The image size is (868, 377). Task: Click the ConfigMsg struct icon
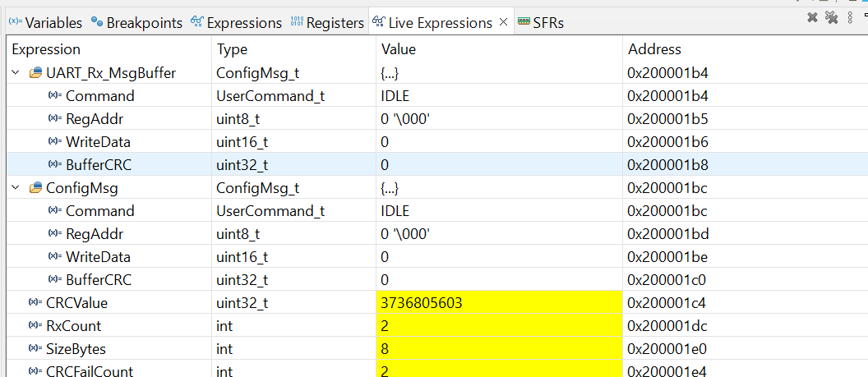pos(35,188)
